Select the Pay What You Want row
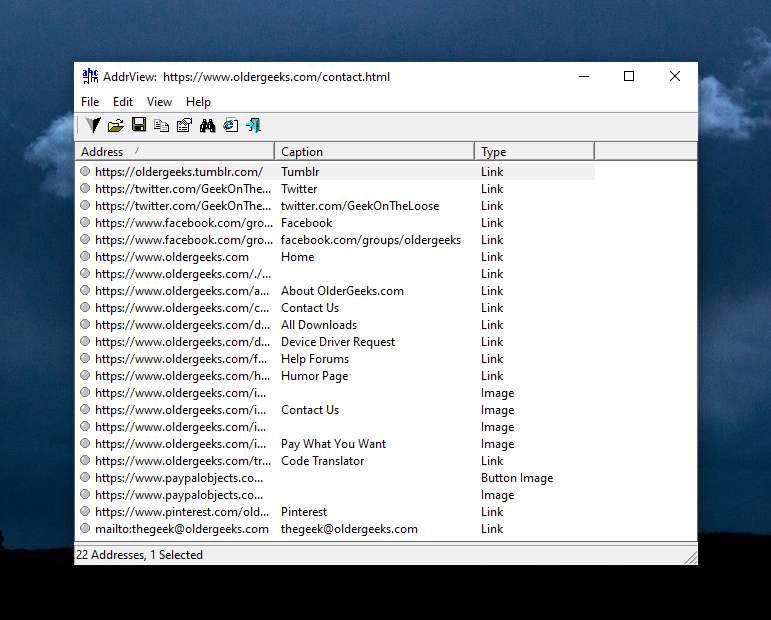This screenshot has width=771, height=620. 333,444
